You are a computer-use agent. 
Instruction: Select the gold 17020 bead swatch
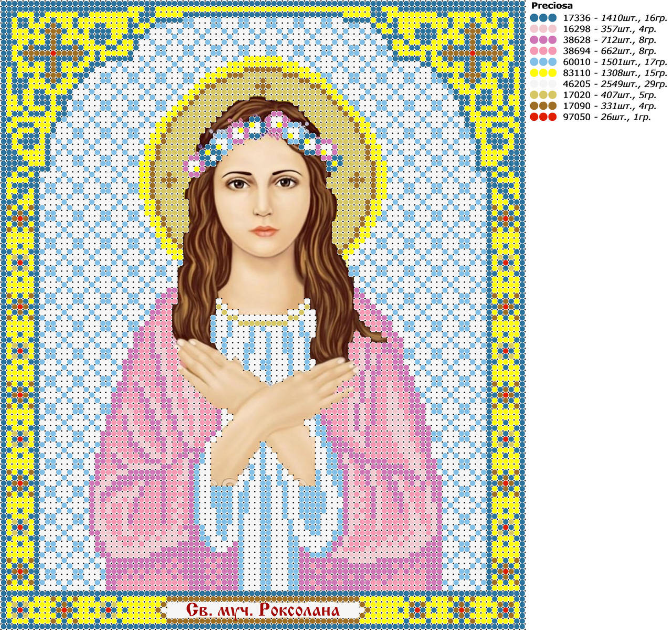(x=543, y=95)
